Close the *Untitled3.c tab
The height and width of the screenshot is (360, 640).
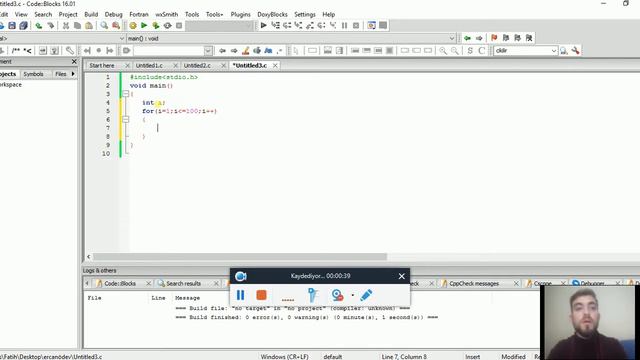click(x=276, y=66)
